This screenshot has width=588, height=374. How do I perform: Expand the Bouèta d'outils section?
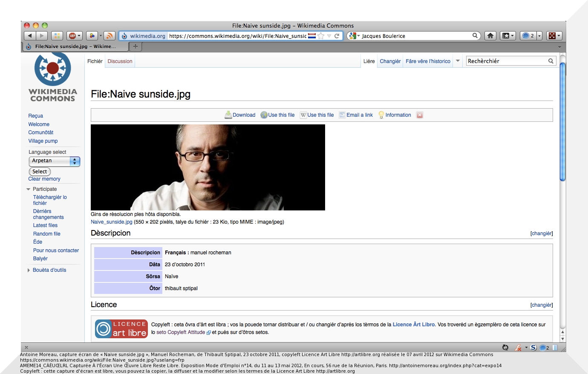click(47, 270)
